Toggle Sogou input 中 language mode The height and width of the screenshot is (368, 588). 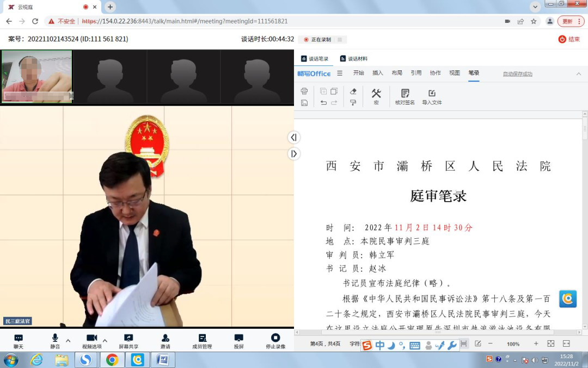[379, 346]
